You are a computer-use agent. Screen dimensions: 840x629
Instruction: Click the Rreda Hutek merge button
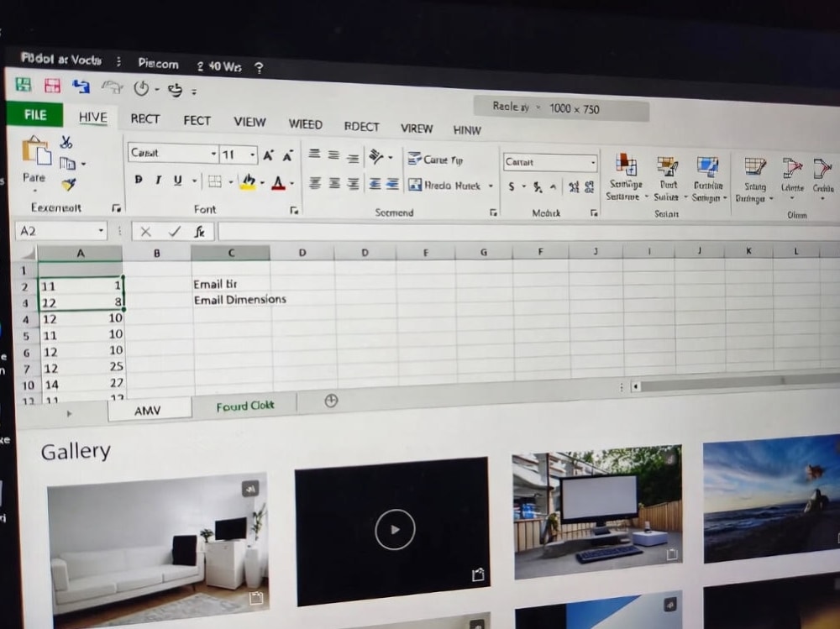tap(444, 186)
